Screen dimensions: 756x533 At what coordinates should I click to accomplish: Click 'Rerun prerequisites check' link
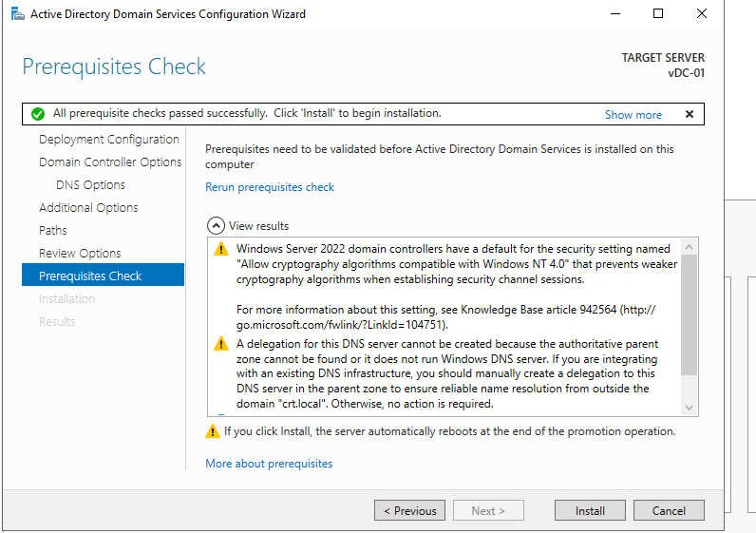pyautogui.click(x=270, y=187)
